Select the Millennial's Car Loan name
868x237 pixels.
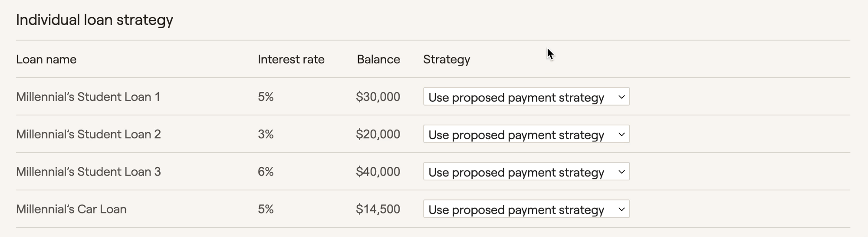[71, 209]
